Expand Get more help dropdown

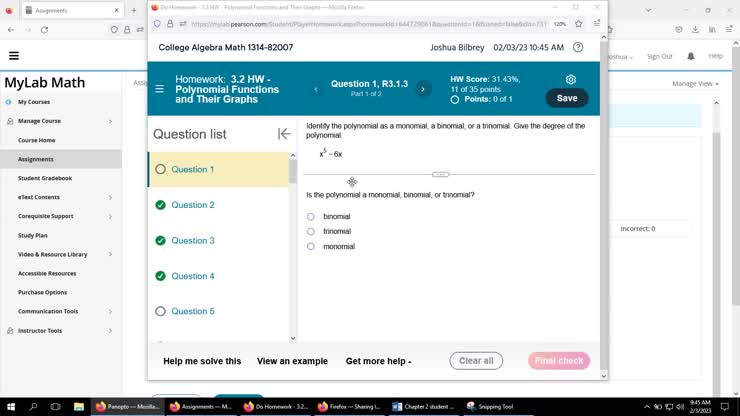pyautogui.click(x=378, y=361)
